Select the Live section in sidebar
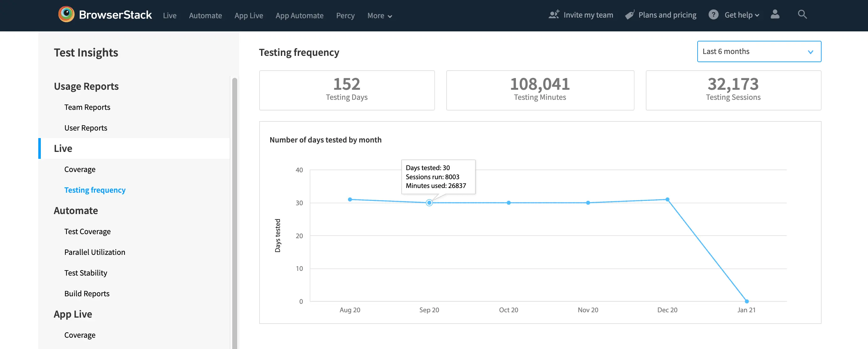 63,148
